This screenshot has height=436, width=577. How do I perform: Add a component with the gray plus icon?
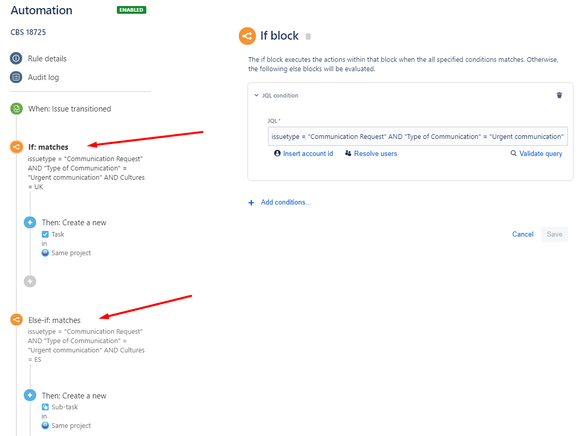[30, 281]
